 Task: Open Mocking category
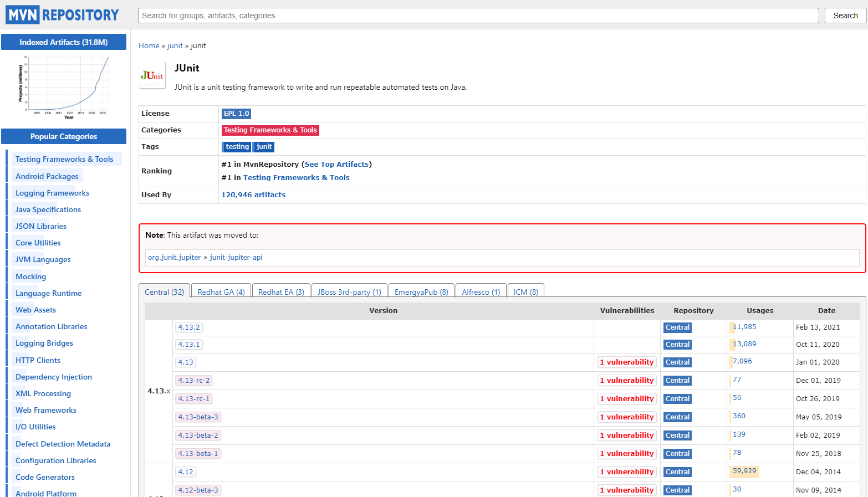(x=31, y=276)
